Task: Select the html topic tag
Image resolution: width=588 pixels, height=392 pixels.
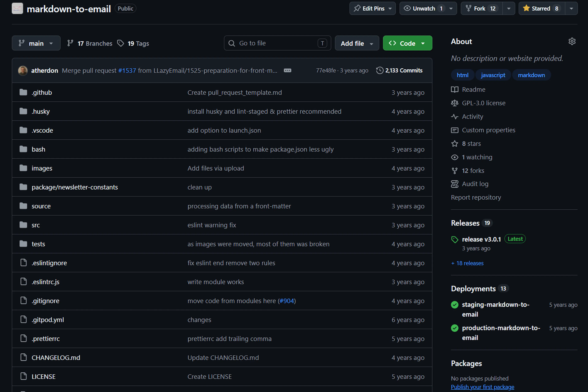Action: [462, 75]
